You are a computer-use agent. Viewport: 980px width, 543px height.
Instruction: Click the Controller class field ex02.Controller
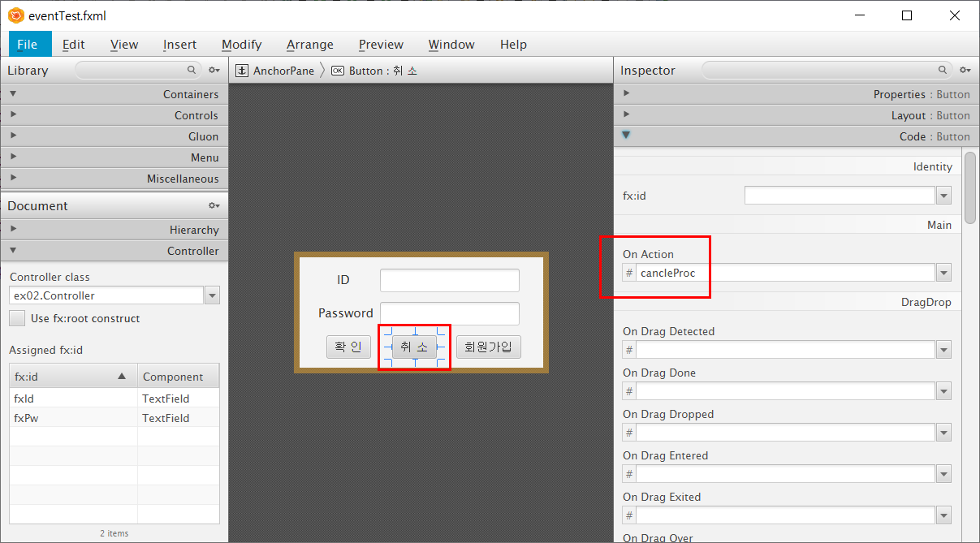(x=106, y=295)
